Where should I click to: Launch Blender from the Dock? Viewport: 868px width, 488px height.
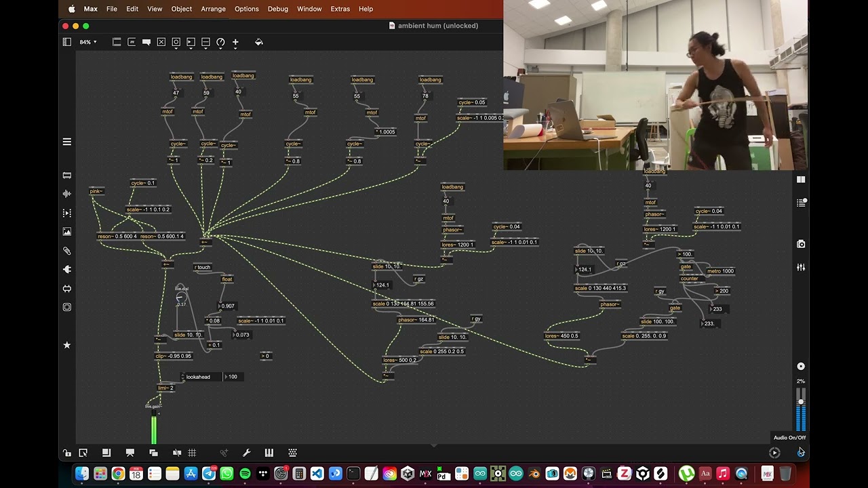534,474
